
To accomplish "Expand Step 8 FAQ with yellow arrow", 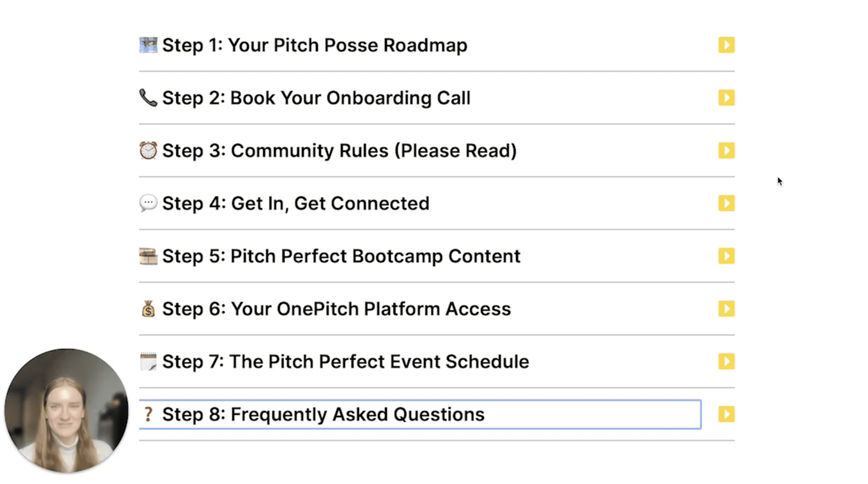I will coord(726,414).
